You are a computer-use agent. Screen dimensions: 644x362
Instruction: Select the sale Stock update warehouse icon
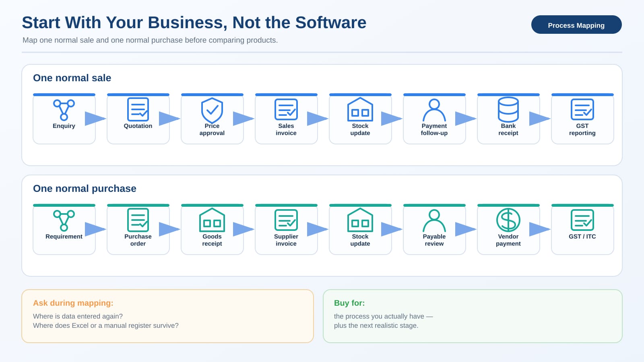tap(360, 109)
